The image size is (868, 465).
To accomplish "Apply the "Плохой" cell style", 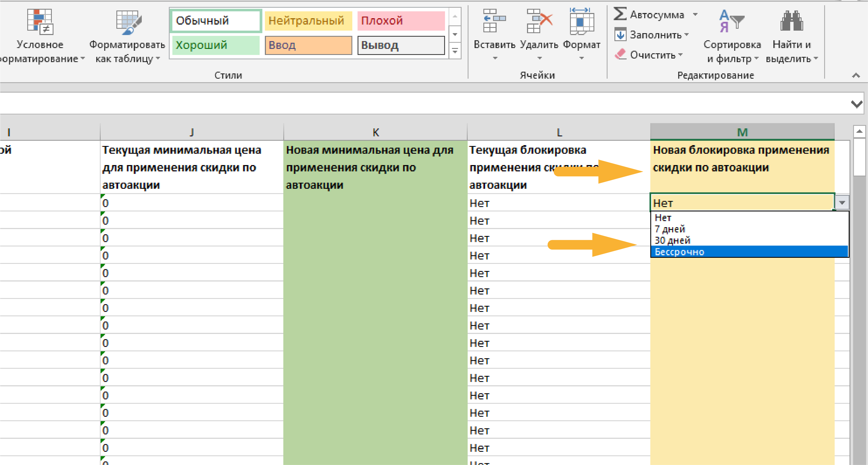I will point(401,21).
